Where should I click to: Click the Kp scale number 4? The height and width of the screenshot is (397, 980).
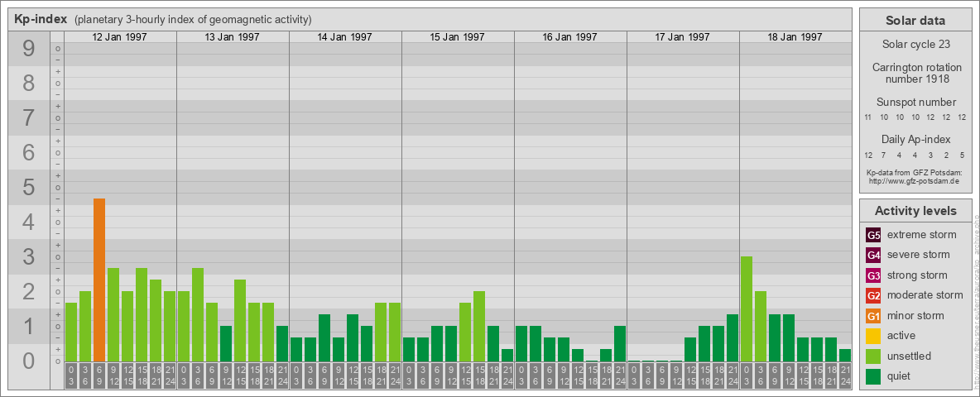coord(29,222)
